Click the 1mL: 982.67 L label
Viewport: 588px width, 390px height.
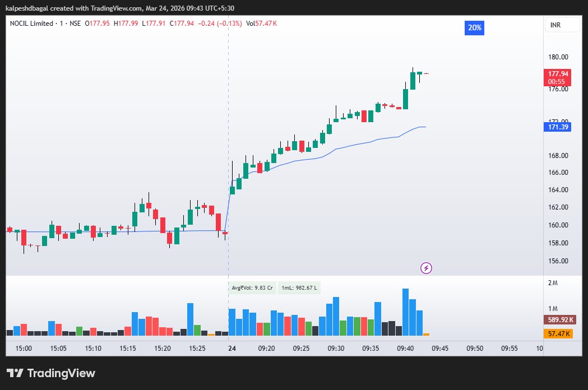299,287
